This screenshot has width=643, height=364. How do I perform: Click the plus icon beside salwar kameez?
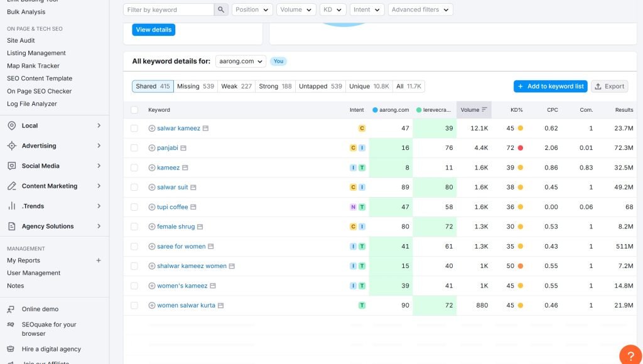[151, 128]
